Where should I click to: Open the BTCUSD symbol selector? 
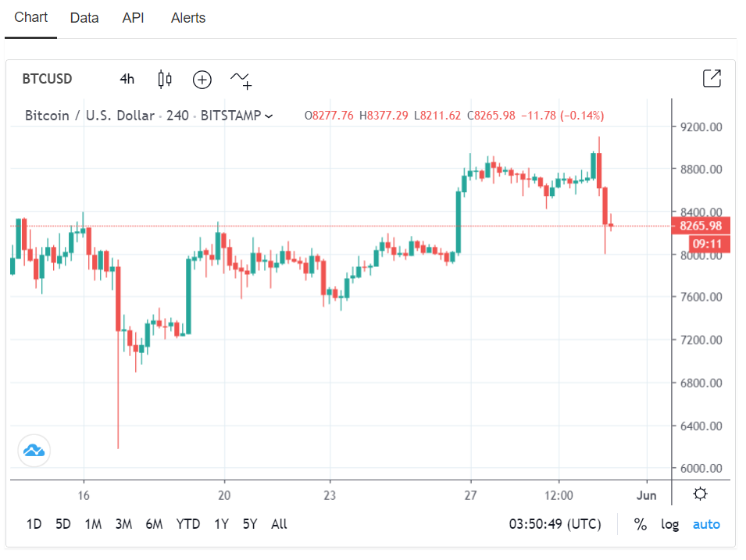[47, 79]
